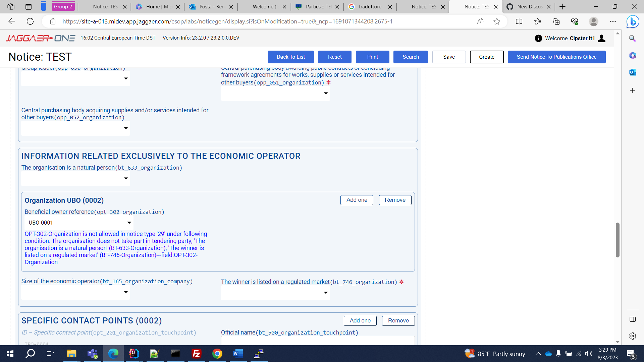Launch FileZilla from the taskbar
Viewport: 644px width, 362px height.
[197, 354]
